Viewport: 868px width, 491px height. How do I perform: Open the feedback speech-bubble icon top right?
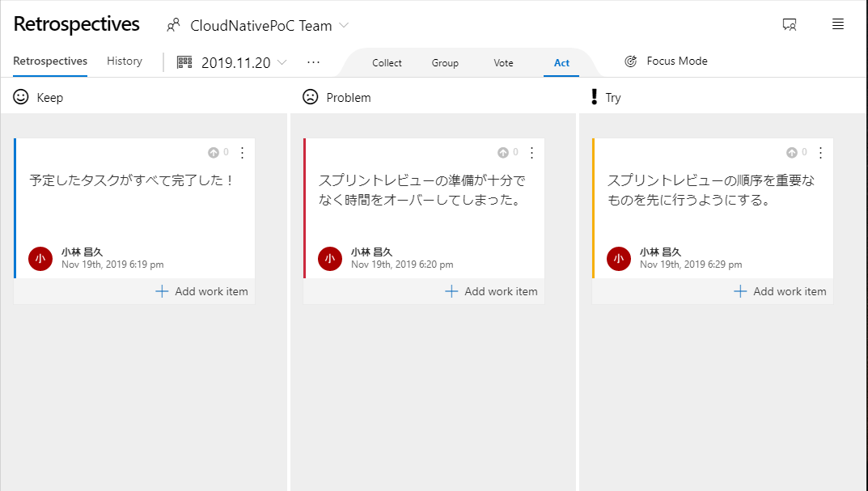pos(789,24)
